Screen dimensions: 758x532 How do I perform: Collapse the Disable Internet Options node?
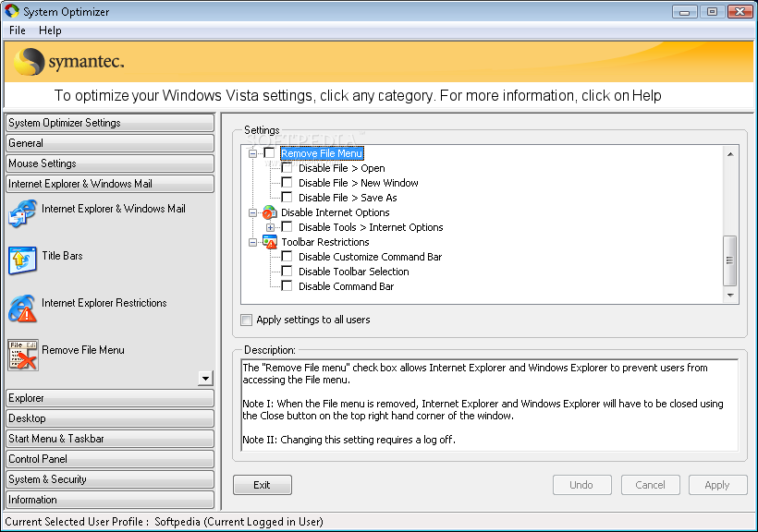(252, 212)
